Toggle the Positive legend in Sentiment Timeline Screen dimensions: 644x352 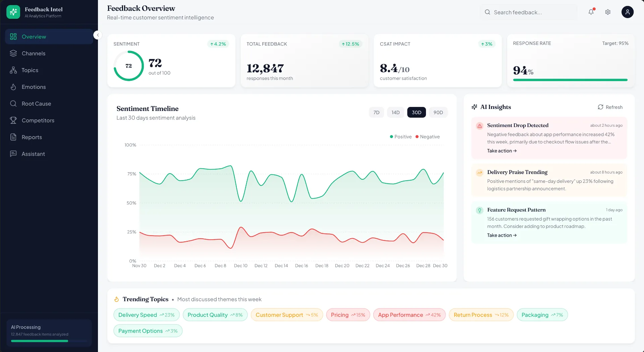[x=400, y=136]
